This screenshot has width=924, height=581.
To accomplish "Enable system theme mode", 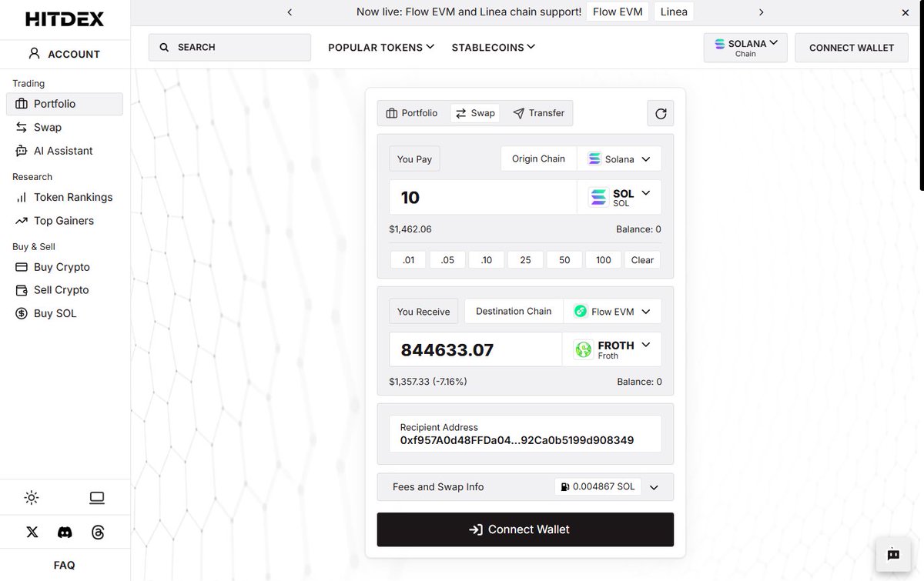I will tap(96, 497).
